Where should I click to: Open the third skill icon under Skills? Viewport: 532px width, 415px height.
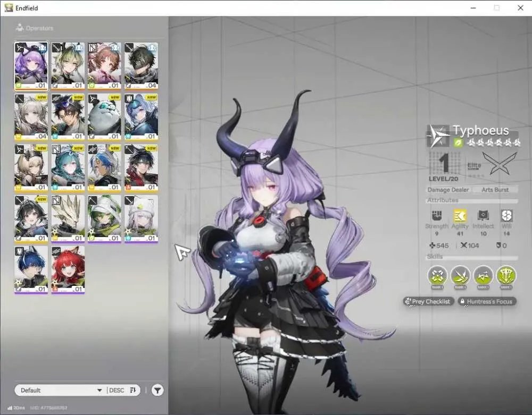click(483, 276)
